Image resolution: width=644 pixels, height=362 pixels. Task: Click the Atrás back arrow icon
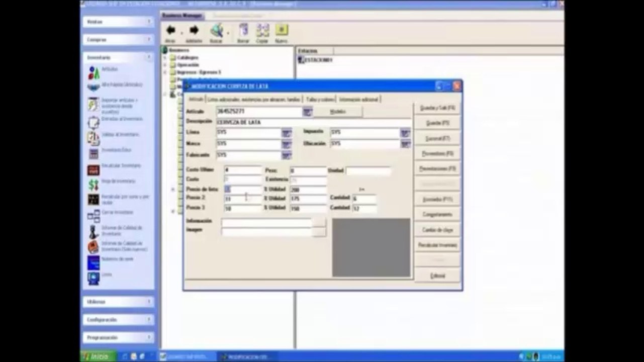pos(170,31)
